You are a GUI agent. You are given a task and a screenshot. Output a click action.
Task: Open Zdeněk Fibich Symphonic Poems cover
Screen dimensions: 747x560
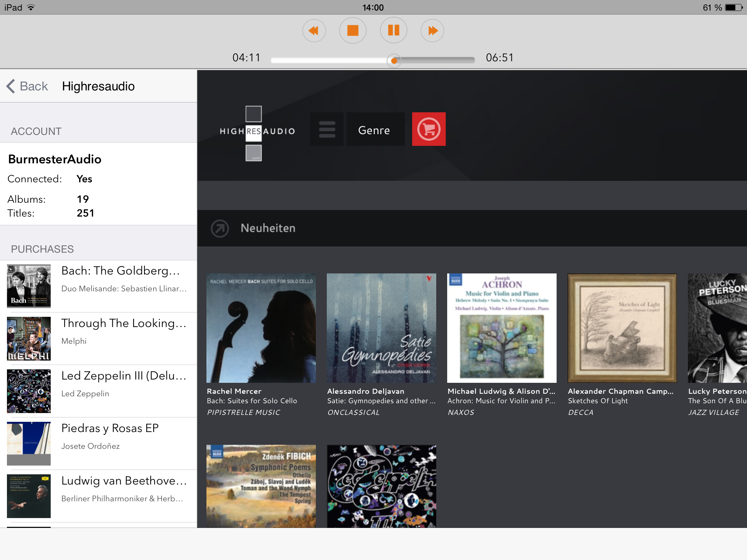[261, 486]
